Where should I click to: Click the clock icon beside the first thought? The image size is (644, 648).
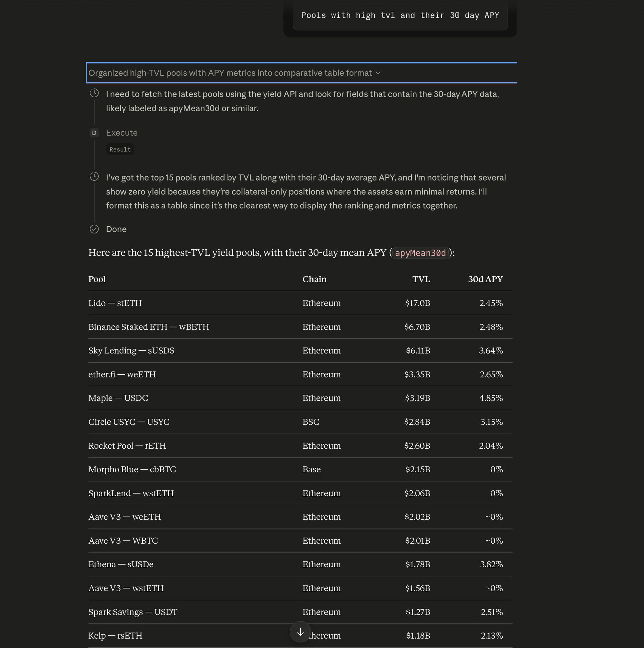(x=94, y=93)
